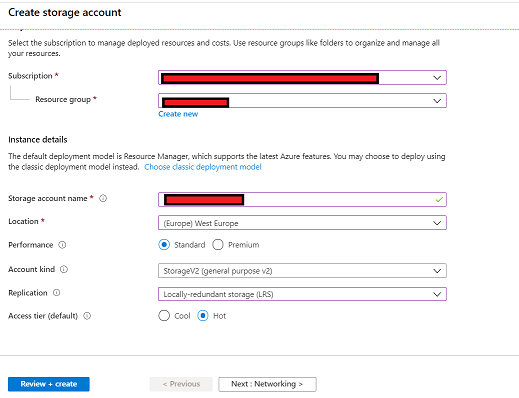Click the Account kind field label

tap(32, 269)
